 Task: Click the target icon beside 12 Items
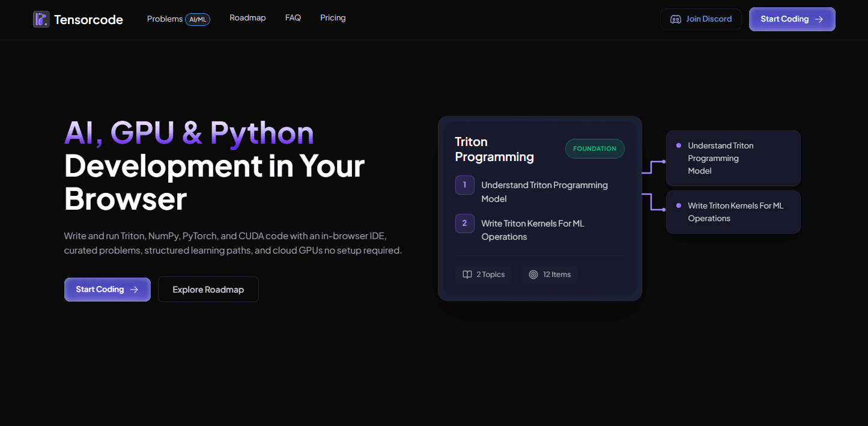(x=533, y=275)
